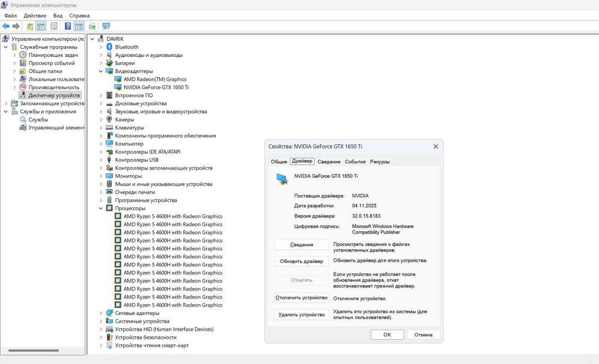Image resolution: width=599 pixels, height=364 pixels.
Task: Collapse the Процессоры category
Action: click(101, 208)
